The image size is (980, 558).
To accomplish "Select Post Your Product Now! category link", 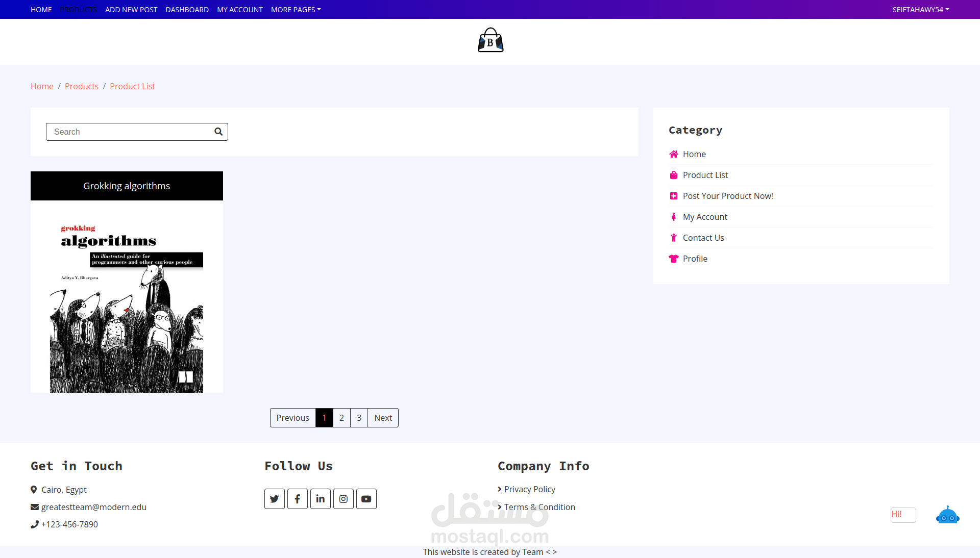I will [x=727, y=196].
